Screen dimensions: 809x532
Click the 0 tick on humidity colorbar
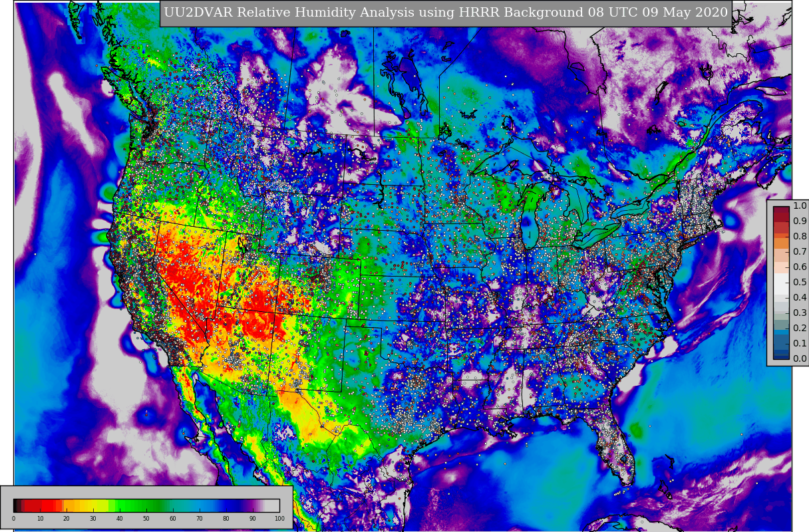click(13, 519)
